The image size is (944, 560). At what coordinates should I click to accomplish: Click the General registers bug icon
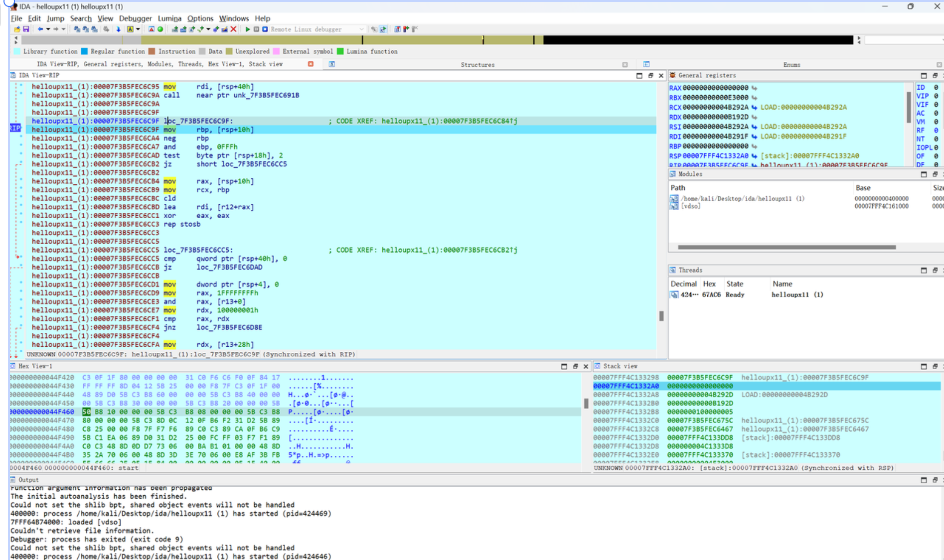pos(673,75)
